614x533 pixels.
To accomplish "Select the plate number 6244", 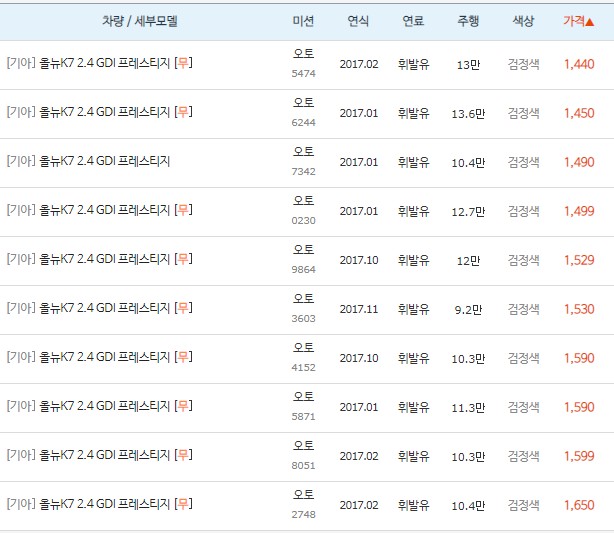I will (x=303, y=123).
